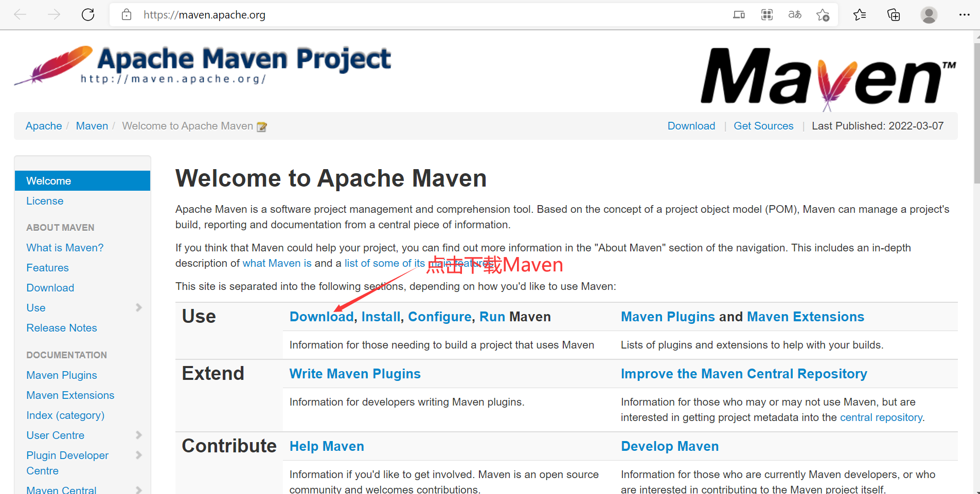Expand the Use submenu chevron
Image resolution: width=980 pixels, height=494 pixels.
(x=138, y=307)
